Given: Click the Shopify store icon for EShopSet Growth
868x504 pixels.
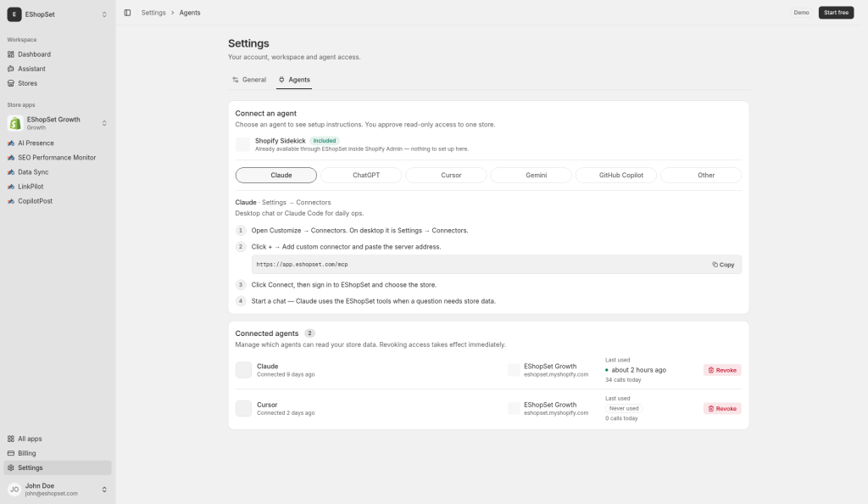Looking at the screenshot, I should pos(15,123).
